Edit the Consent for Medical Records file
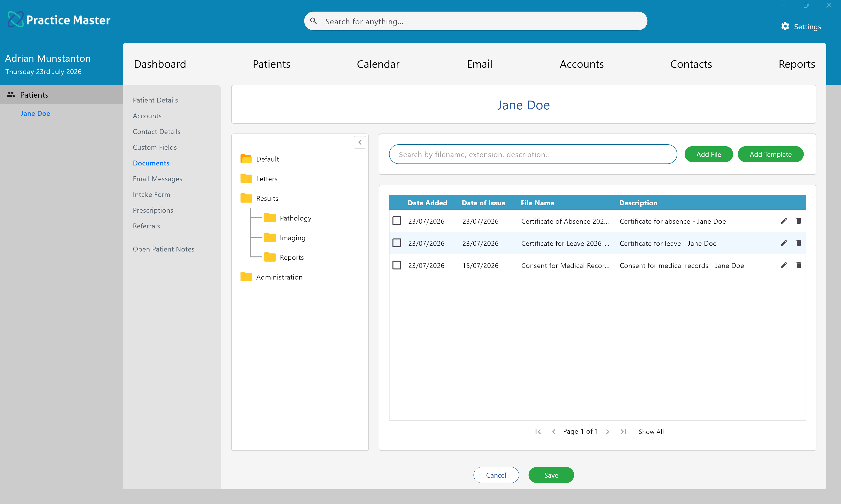The height and width of the screenshot is (504, 841). (x=784, y=265)
